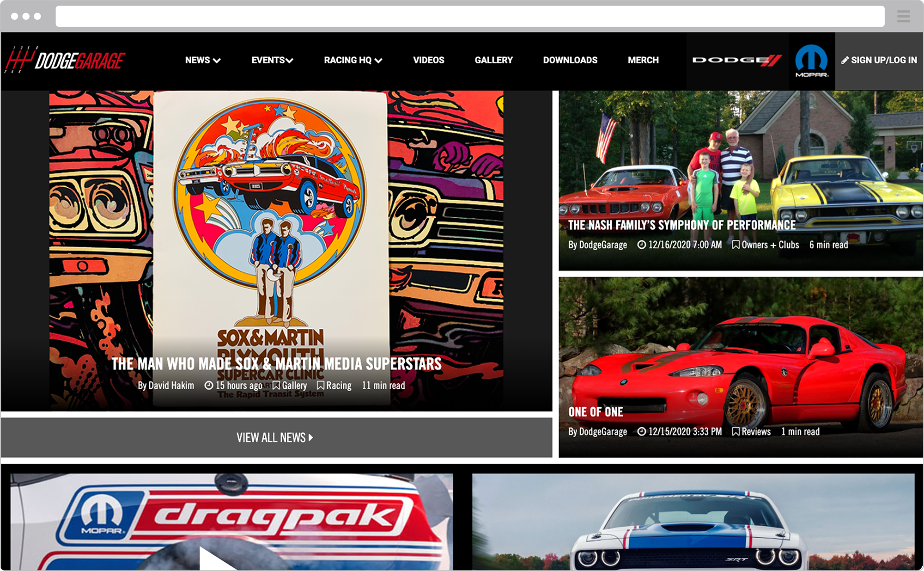The width and height of the screenshot is (924, 571).
Task: Open Sox & Martin Media Superstars article title
Action: coord(276,364)
